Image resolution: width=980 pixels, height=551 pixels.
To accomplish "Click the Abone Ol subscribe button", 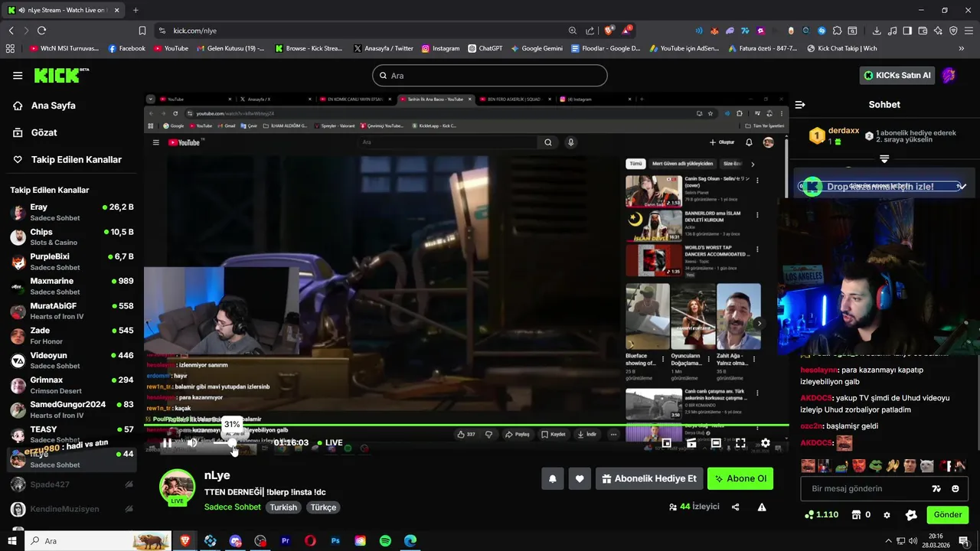I will click(x=740, y=479).
